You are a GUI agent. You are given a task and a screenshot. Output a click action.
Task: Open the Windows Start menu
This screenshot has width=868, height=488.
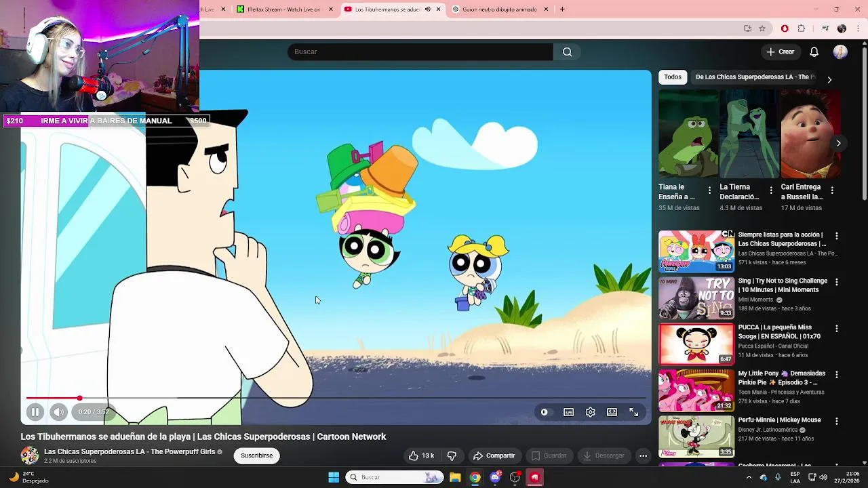click(334, 477)
